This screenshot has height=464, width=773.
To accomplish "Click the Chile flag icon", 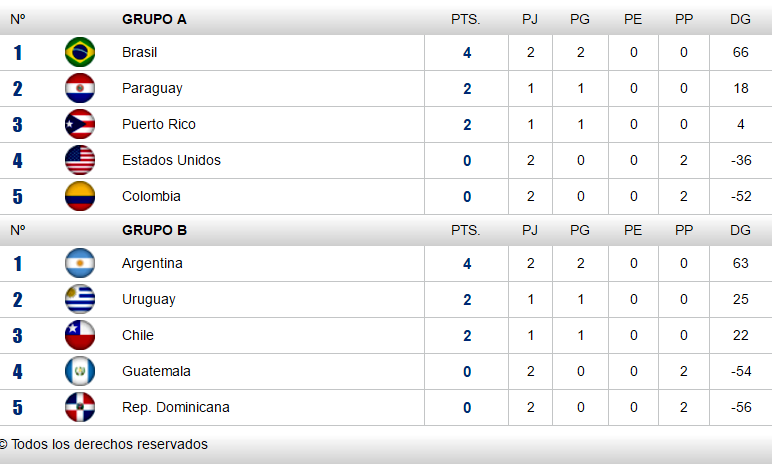I will (x=80, y=335).
